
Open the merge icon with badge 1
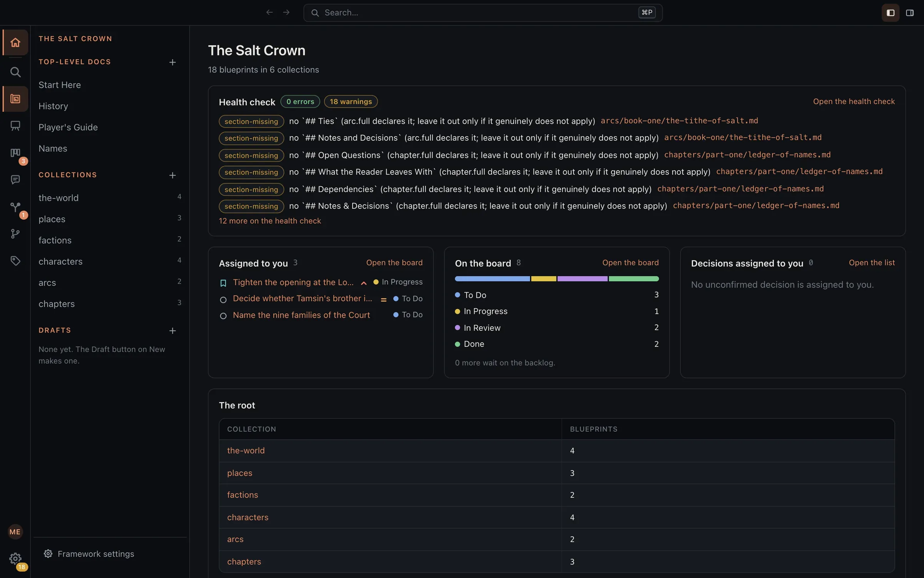(15, 207)
